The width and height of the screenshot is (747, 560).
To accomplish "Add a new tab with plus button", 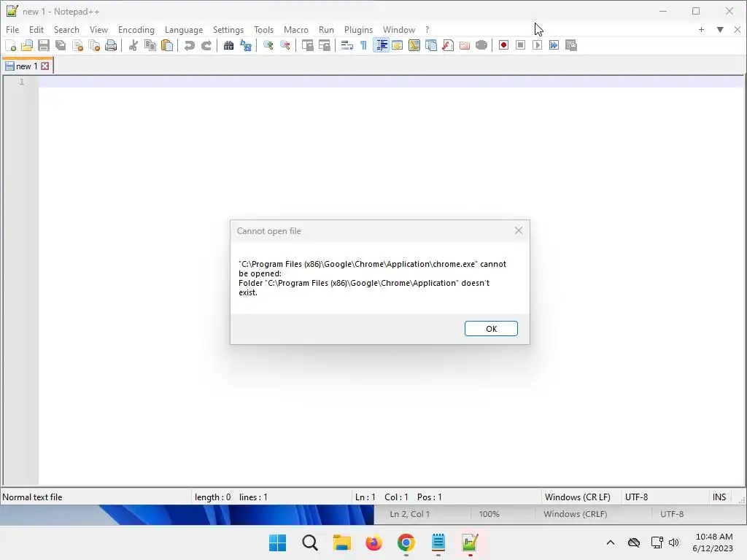I will [x=701, y=29].
